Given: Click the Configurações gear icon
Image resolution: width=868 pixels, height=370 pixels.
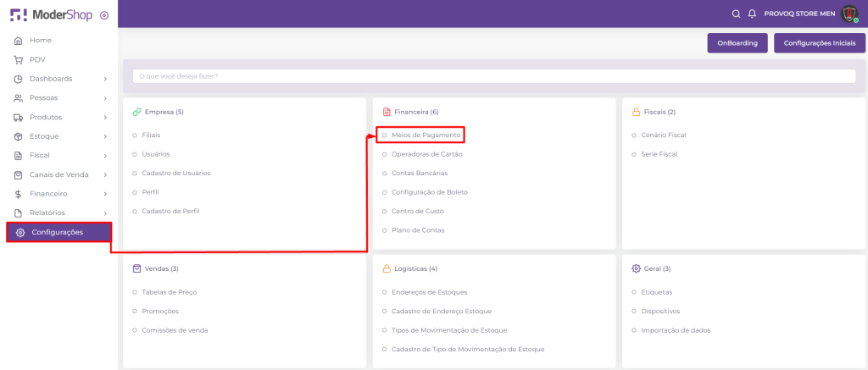Looking at the screenshot, I should pos(20,232).
